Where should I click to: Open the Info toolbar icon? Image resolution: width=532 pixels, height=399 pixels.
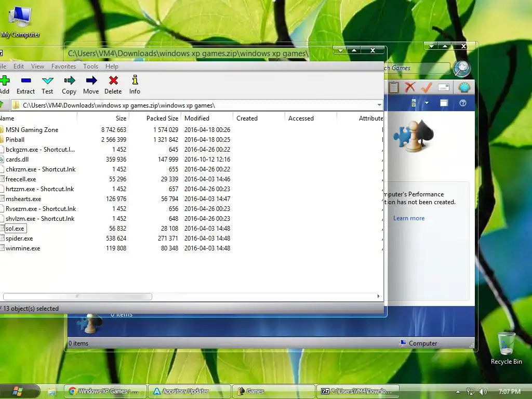[x=135, y=85]
